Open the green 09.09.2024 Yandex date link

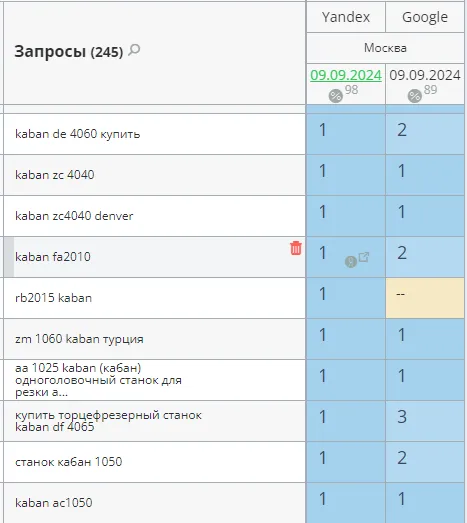(x=346, y=75)
